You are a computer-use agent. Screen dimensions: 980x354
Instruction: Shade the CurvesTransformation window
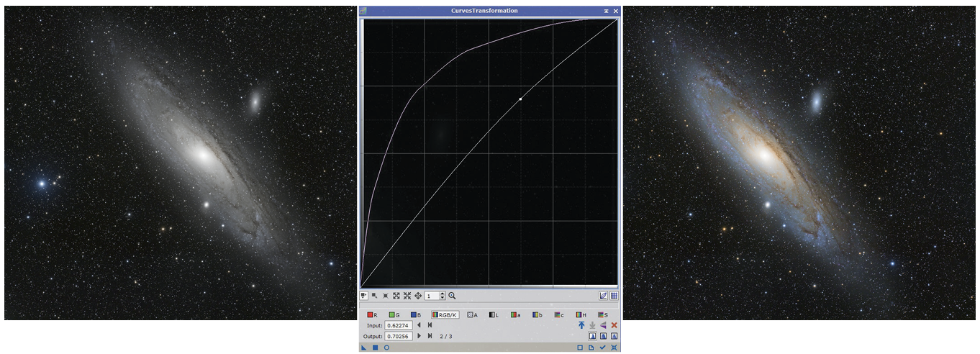pyautogui.click(x=607, y=12)
